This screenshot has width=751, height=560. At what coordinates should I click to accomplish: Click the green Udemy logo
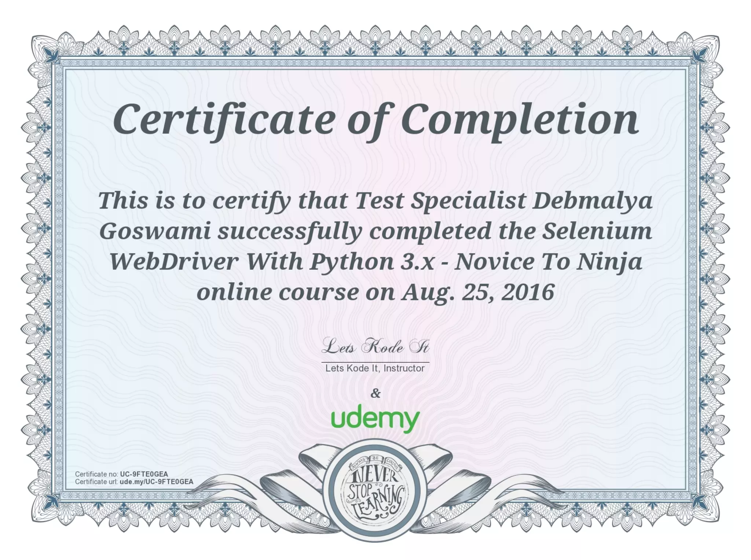[375, 418]
